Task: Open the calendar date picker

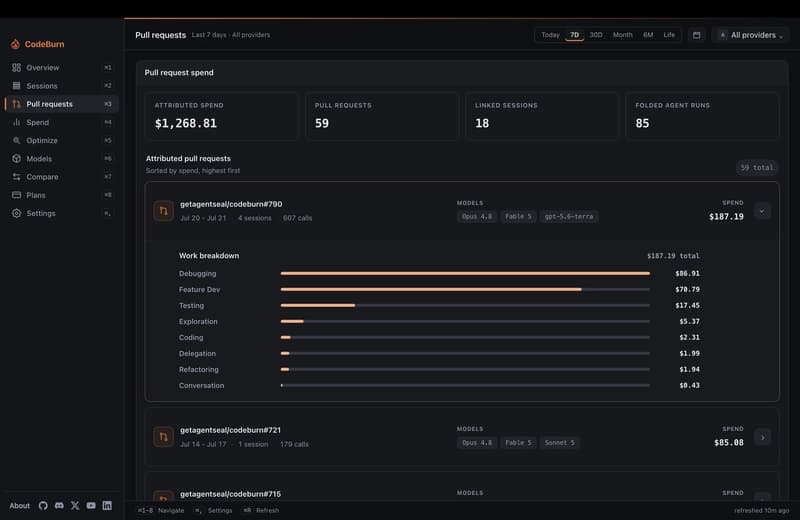Action: coord(696,35)
